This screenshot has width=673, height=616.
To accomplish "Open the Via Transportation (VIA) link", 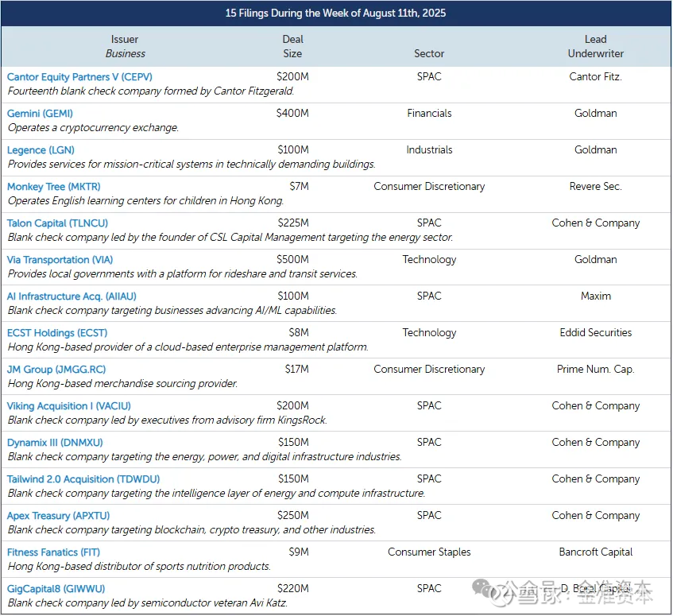I will click(60, 260).
